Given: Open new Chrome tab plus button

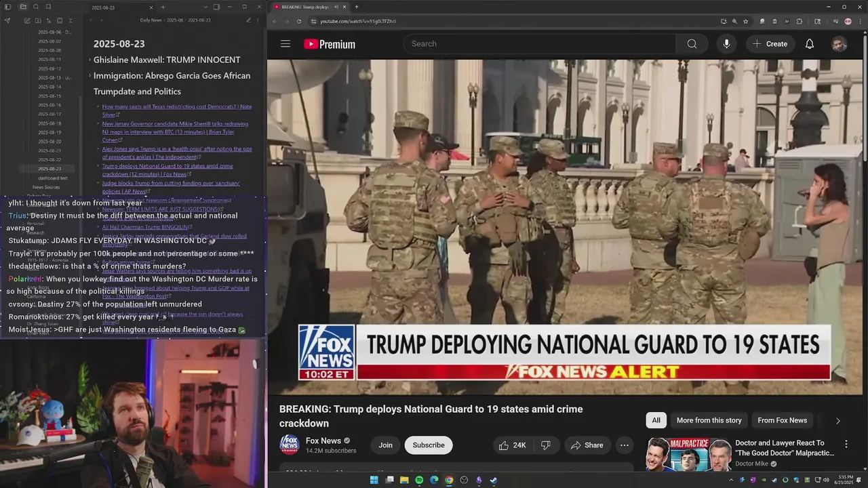Looking at the screenshot, I should click(x=357, y=7).
